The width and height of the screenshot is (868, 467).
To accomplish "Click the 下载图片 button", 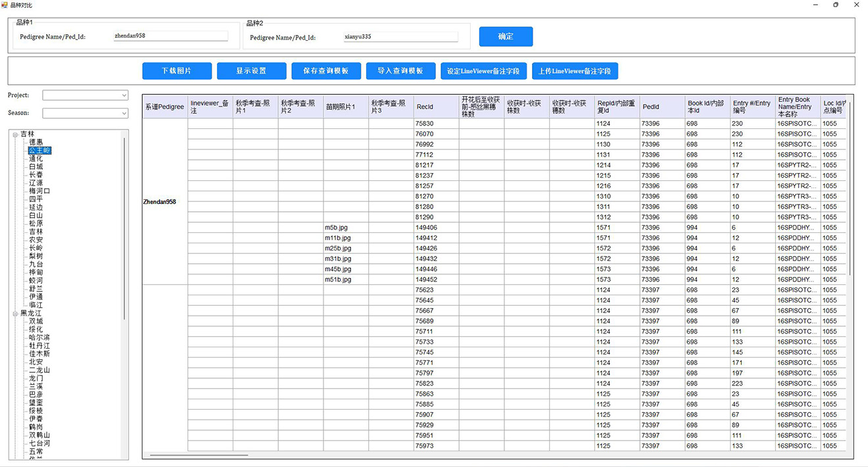I will click(x=177, y=71).
